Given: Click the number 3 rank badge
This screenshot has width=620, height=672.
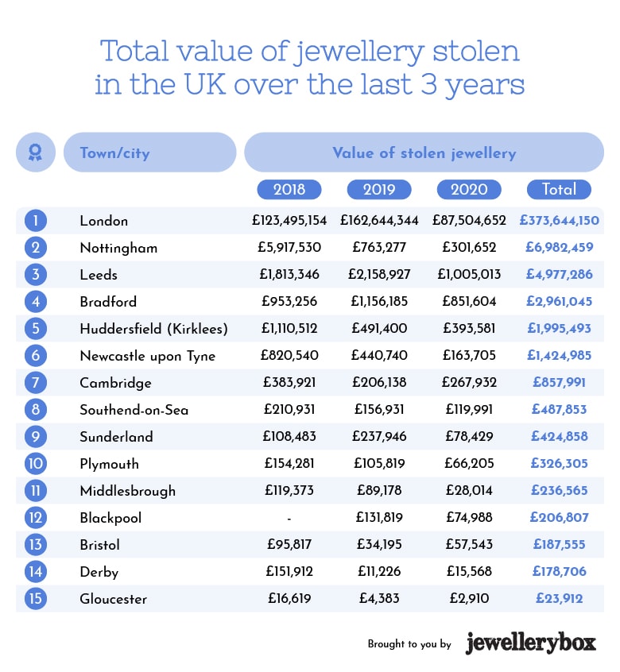Looking at the screenshot, I should (36, 275).
